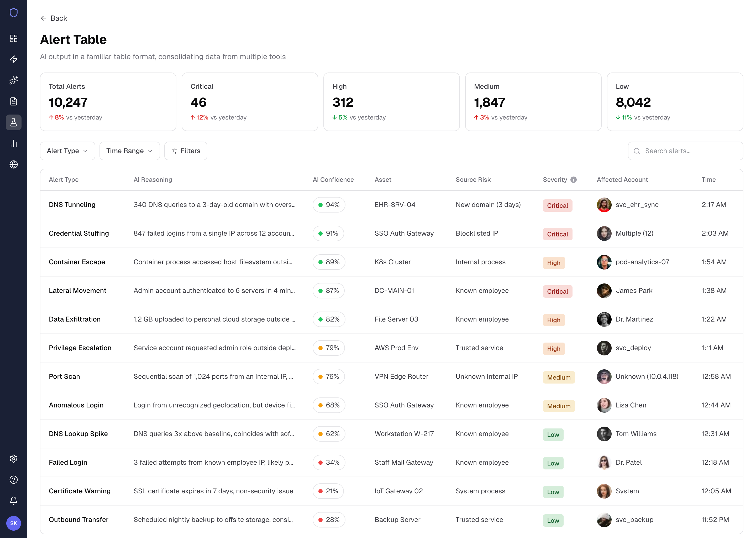Viewport: 756px width, 538px height.
Task: Open the AI sparkles sidebar icon
Action: (14, 80)
